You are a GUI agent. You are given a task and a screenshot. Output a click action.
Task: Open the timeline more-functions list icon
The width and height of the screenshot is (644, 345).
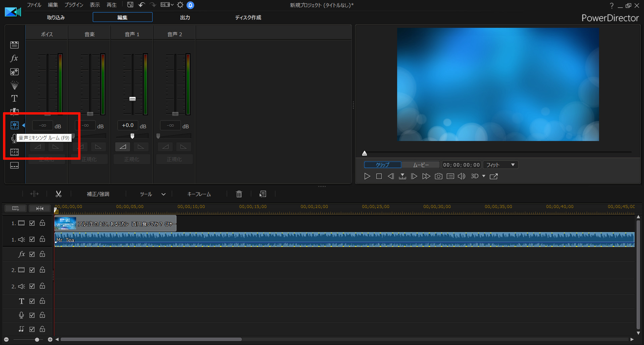pyautogui.click(x=263, y=194)
